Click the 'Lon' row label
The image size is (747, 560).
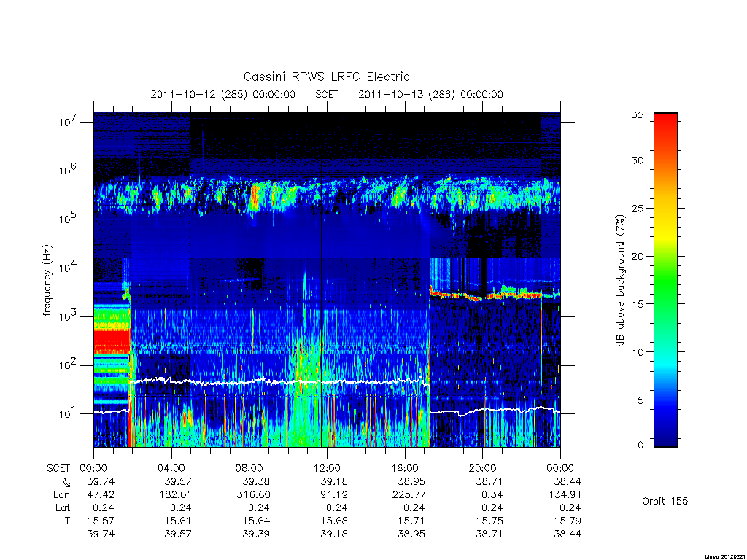pyautogui.click(x=61, y=495)
